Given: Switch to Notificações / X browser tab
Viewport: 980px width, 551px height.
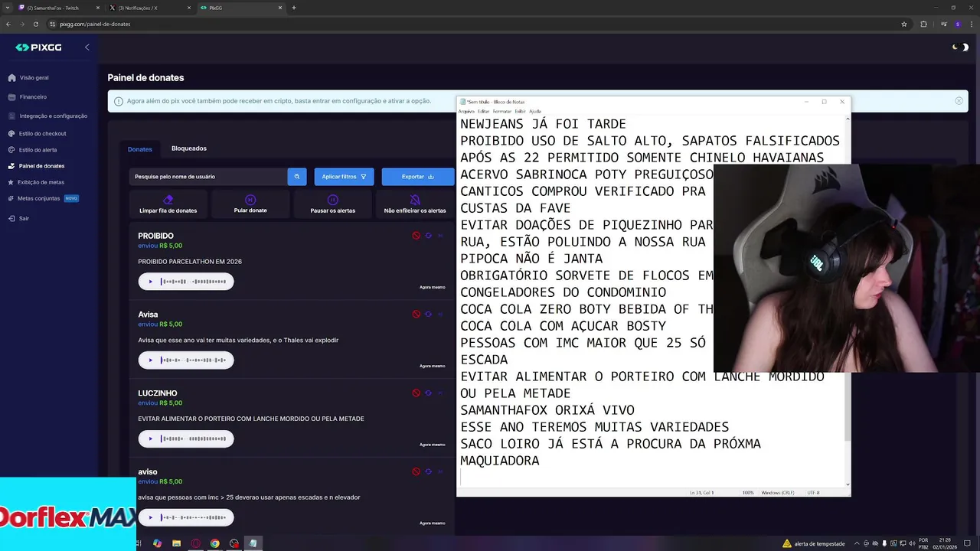Looking at the screenshot, I should tap(150, 8).
